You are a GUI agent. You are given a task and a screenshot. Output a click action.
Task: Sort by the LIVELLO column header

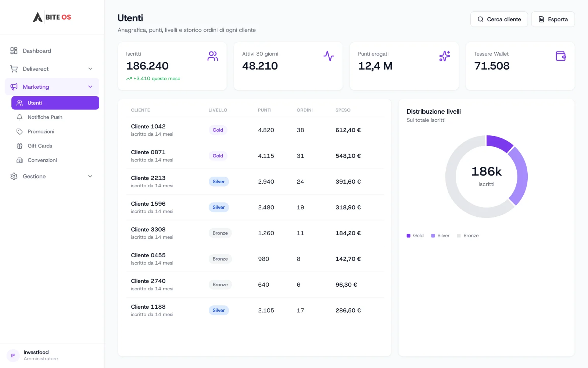click(x=218, y=110)
